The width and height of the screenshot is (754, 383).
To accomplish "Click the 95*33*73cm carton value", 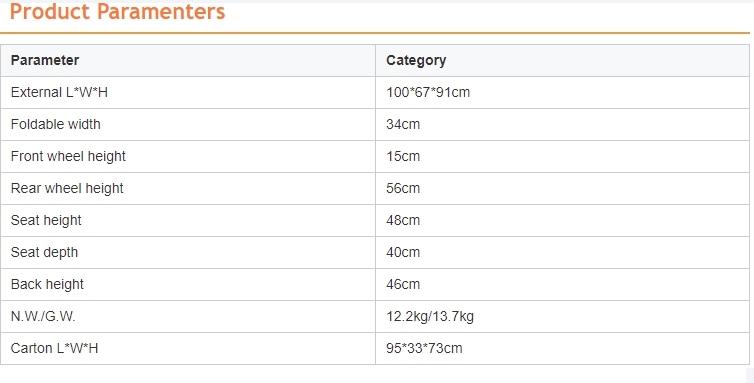I will (x=424, y=348).
